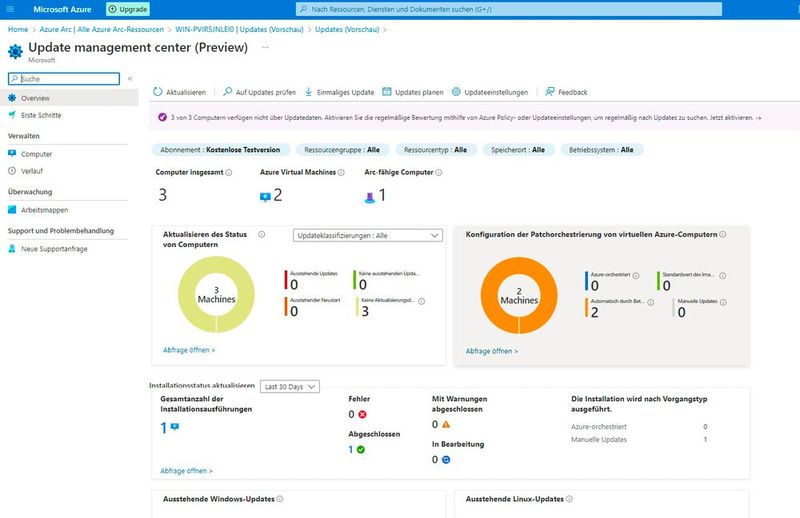The height and width of the screenshot is (518, 800).
Task: Click the red Fehler error icon
Action: (362, 414)
